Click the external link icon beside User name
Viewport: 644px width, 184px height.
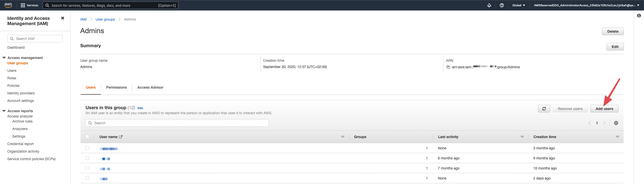[x=121, y=137]
